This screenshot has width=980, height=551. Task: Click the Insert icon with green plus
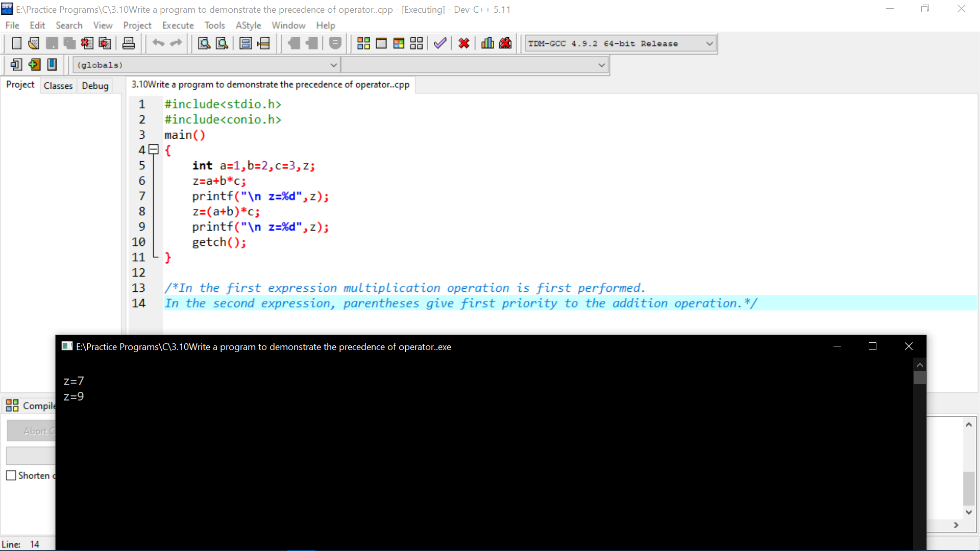(x=34, y=65)
